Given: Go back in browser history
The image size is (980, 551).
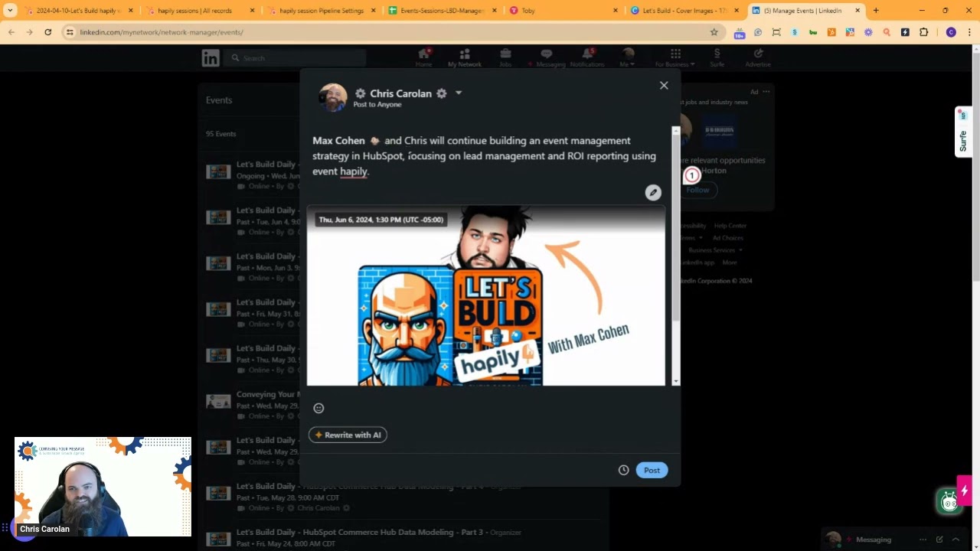Looking at the screenshot, I should tap(11, 32).
